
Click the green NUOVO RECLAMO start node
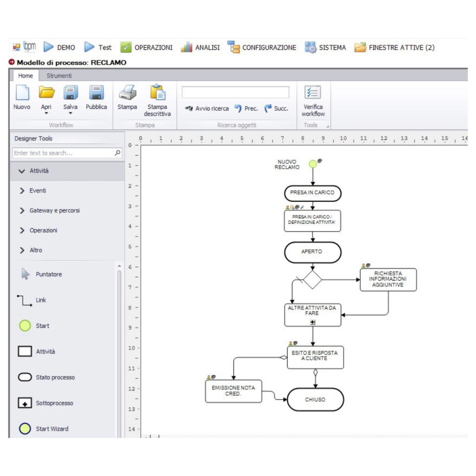point(312,164)
